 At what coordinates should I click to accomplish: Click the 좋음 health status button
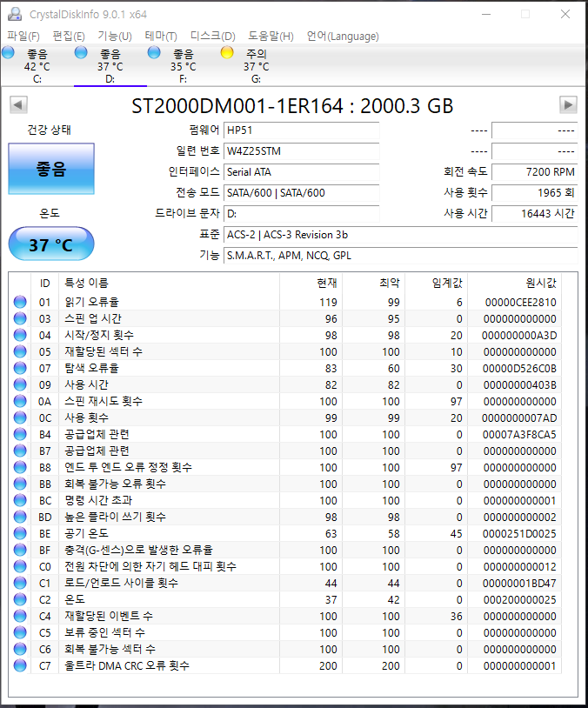pyautogui.click(x=51, y=169)
